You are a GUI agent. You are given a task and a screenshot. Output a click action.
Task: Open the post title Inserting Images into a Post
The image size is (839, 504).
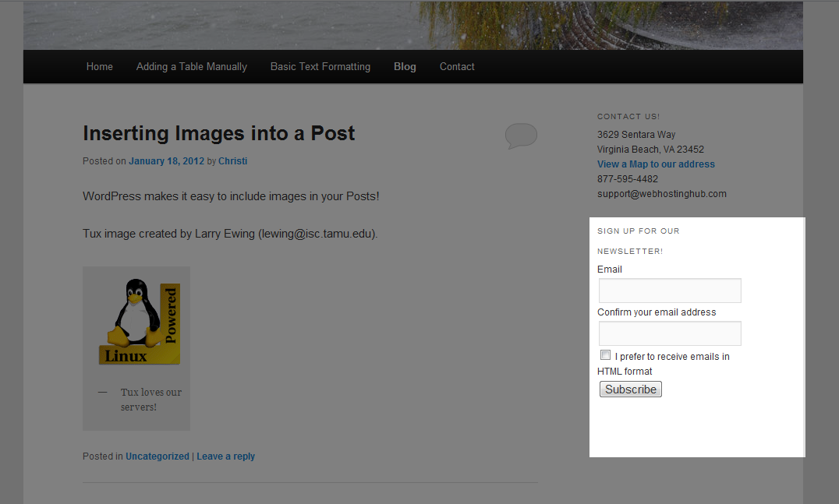click(218, 133)
